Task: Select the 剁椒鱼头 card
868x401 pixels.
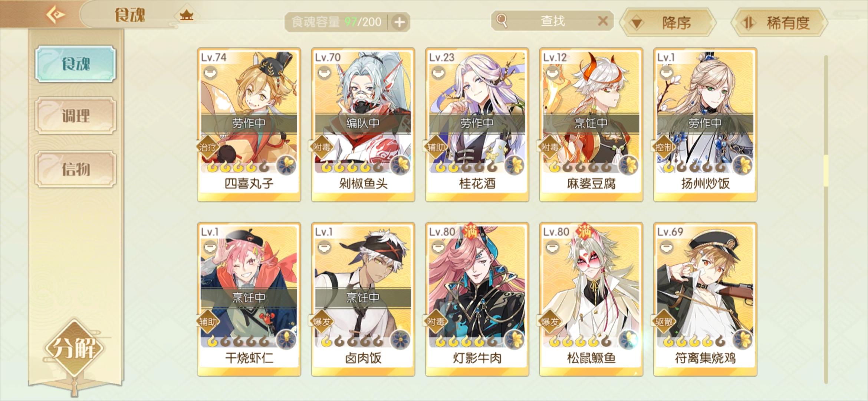Action: (x=363, y=124)
